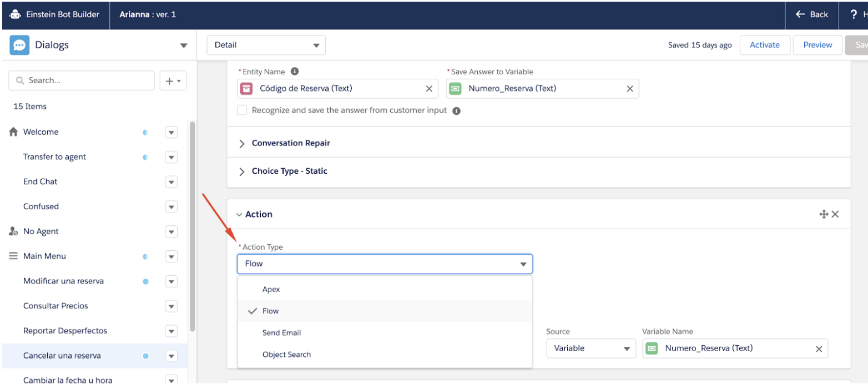Expand the Choice Type - Static section
The height and width of the screenshot is (384, 868).
(x=241, y=171)
